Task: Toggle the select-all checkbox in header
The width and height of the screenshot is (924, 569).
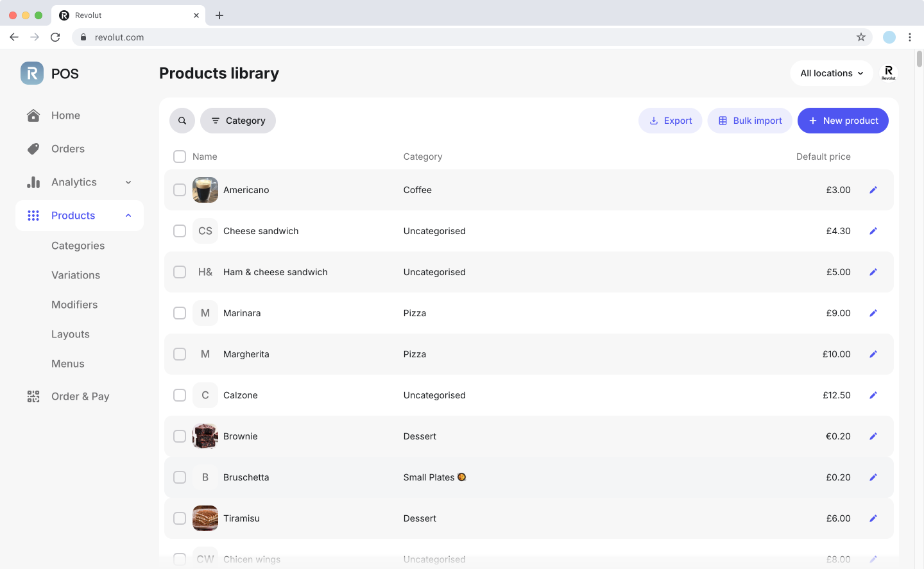Action: 180,157
